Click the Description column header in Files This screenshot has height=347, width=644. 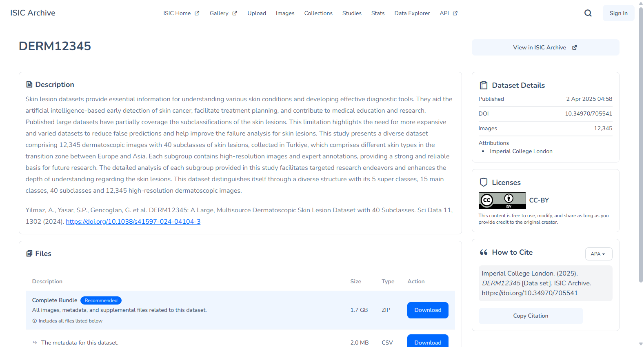click(x=47, y=282)
